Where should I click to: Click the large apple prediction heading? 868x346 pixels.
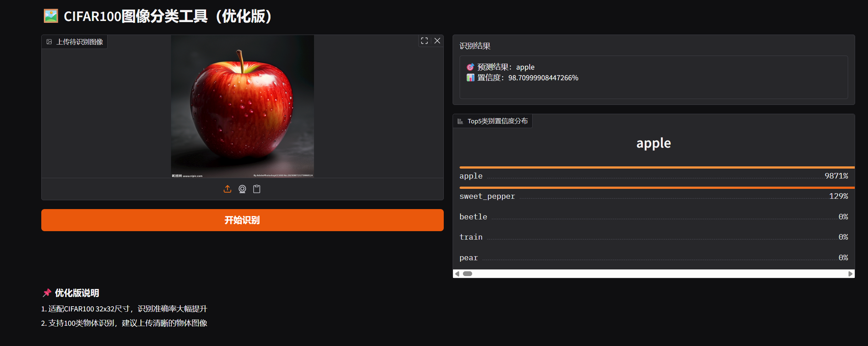coord(653,143)
